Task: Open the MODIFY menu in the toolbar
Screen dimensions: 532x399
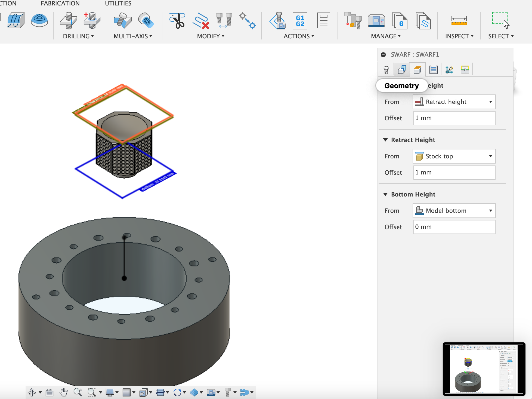Action: point(210,36)
